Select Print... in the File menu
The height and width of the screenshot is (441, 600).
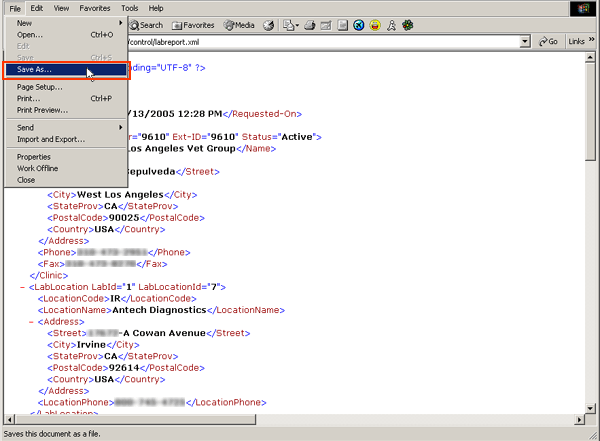[x=67, y=98]
